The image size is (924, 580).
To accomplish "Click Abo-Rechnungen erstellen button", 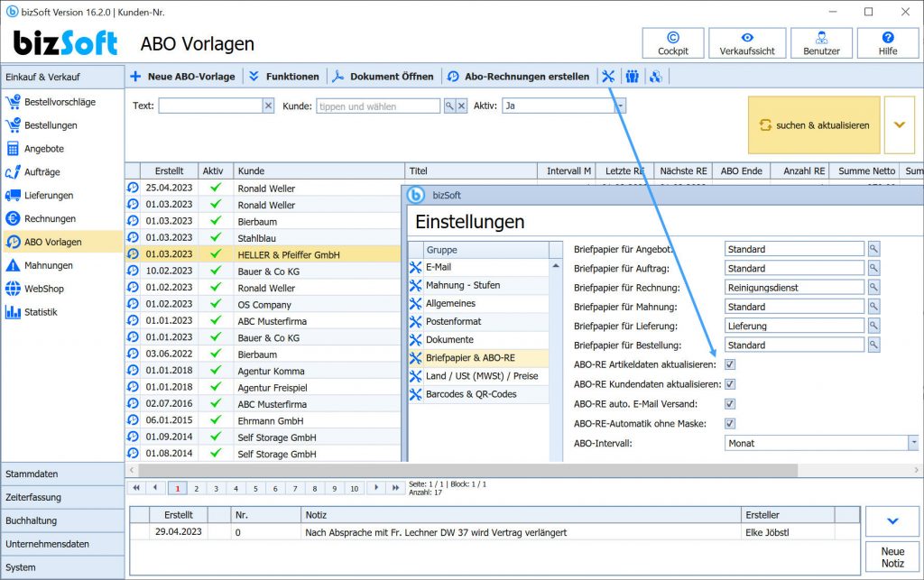I will [519, 77].
